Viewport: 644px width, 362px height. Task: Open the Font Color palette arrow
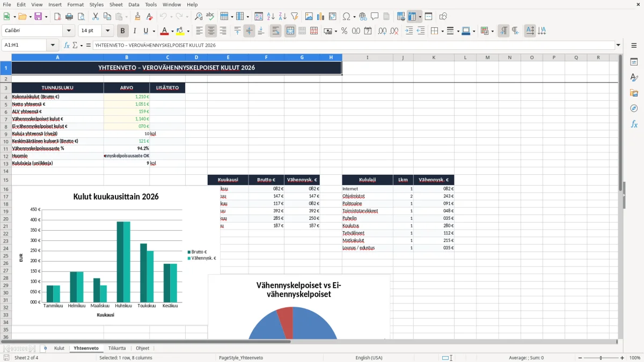point(173,31)
